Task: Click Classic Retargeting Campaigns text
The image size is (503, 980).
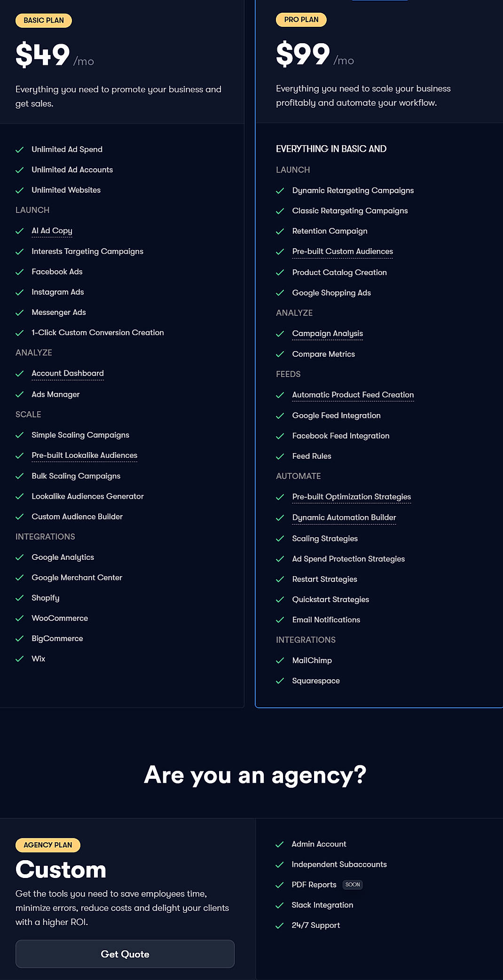Action: (350, 211)
